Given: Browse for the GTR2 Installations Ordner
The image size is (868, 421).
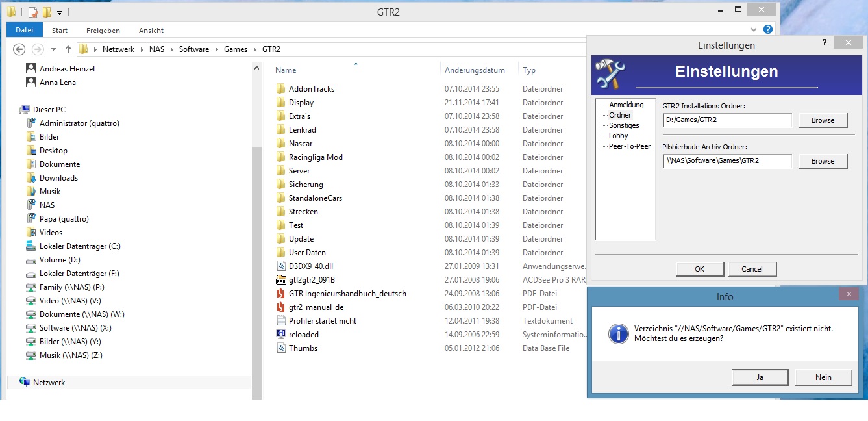Looking at the screenshot, I should click(x=823, y=120).
